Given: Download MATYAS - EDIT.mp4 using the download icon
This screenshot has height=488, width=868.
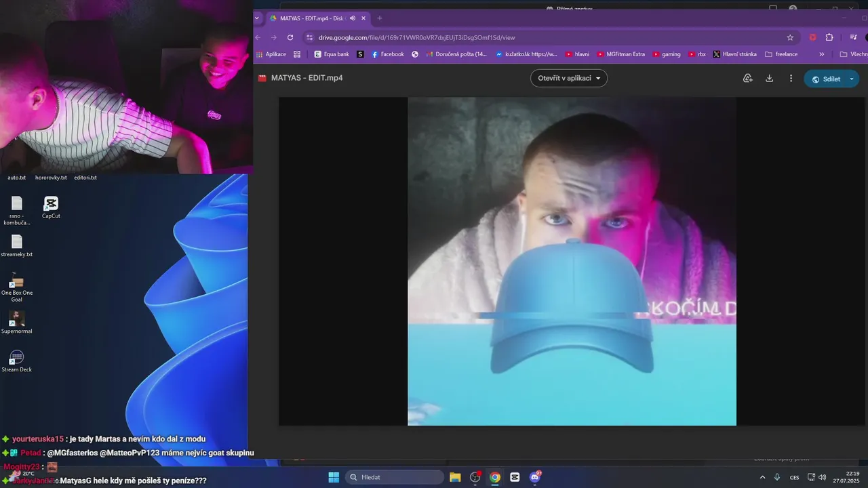Looking at the screenshot, I should [769, 78].
